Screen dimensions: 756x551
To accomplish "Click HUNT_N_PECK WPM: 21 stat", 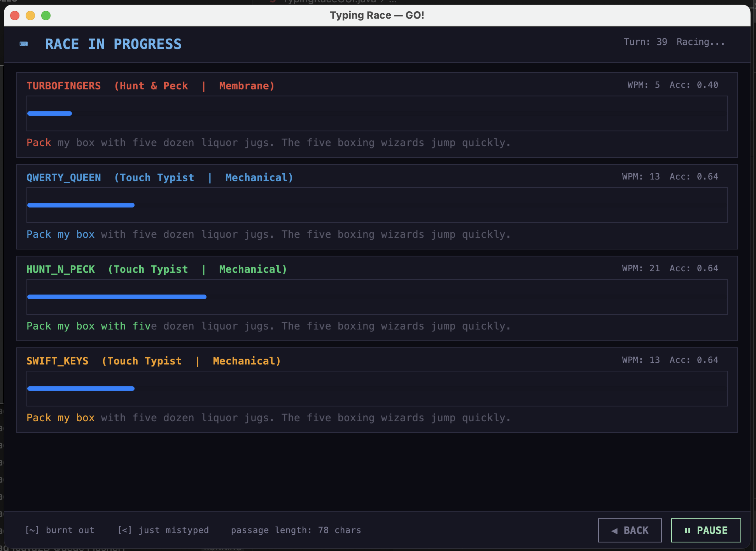I will tap(640, 268).
